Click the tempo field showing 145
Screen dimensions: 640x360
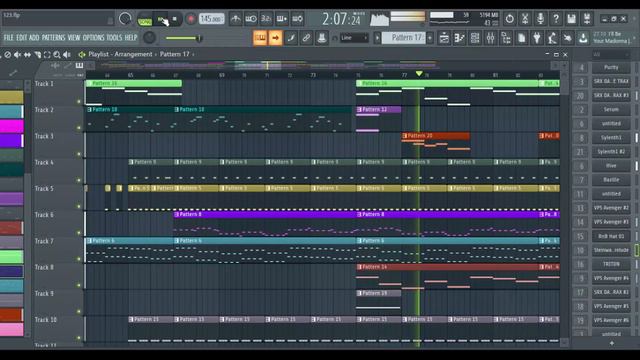click(x=211, y=19)
